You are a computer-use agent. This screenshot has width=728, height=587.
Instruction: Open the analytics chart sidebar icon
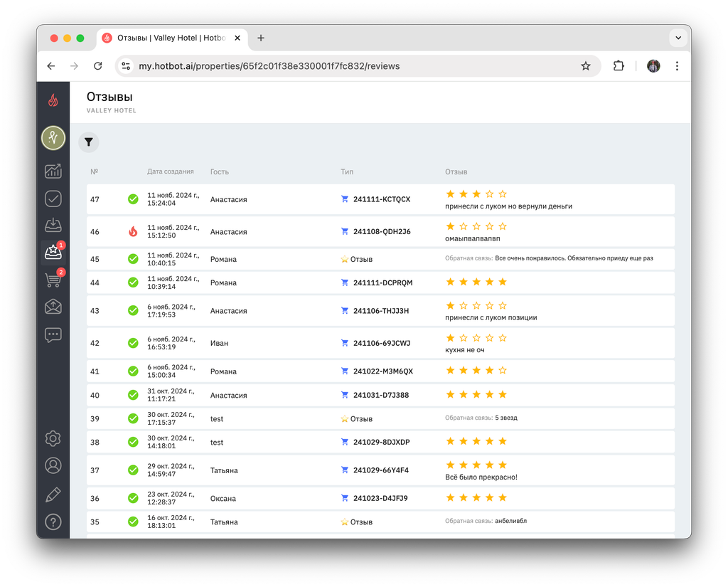click(53, 171)
